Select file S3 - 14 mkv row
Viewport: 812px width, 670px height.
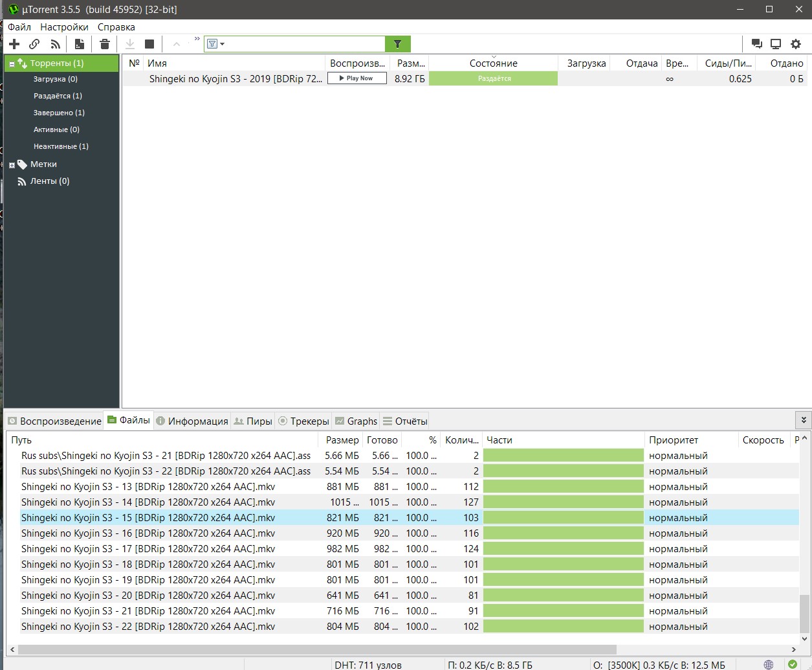(402, 502)
